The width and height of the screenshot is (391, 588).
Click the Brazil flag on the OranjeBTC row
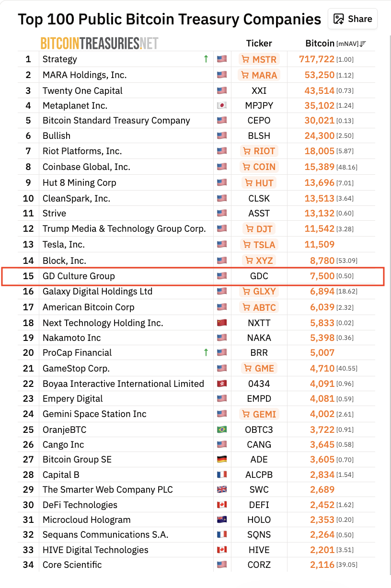pyautogui.click(x=221, y=429)
